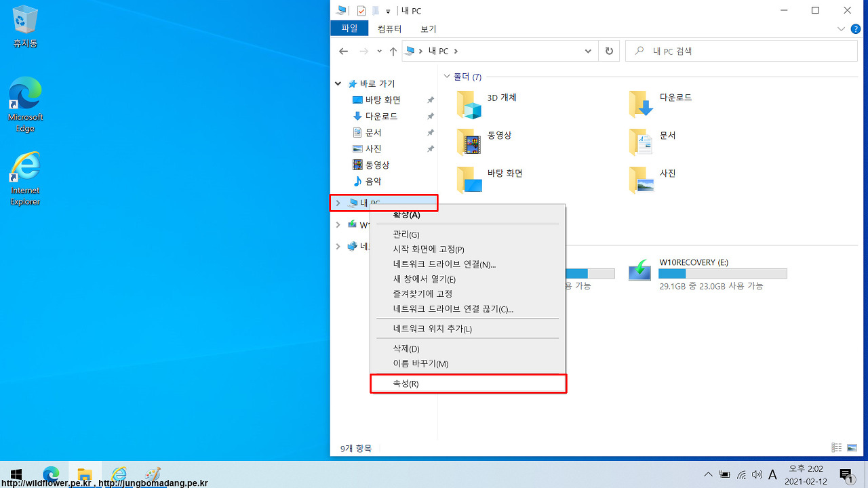Choose 이름 바꾸기(M) menu item
The height and width of the screenshot is (488, 868).
point(467,364)
